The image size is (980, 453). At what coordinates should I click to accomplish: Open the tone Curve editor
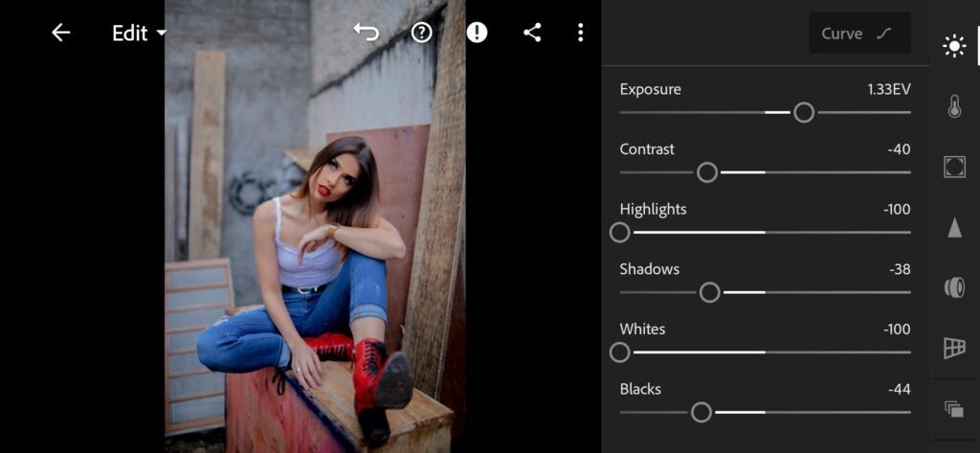[859, 34]
